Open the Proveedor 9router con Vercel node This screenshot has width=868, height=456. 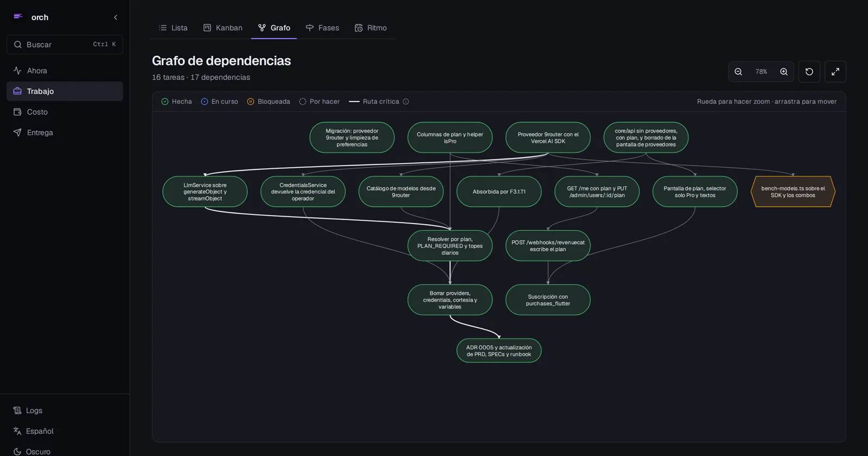pyautogui.click(x=548, y=137)
